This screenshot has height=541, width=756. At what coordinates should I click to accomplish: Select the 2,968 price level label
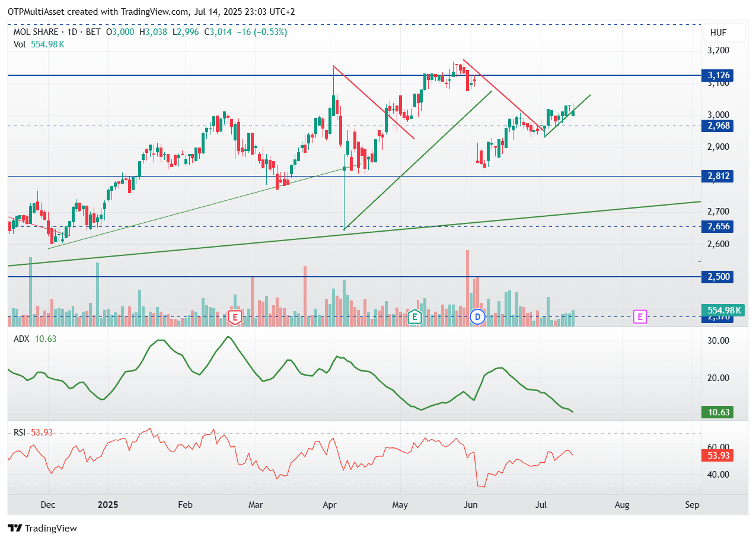pos(717,125)
